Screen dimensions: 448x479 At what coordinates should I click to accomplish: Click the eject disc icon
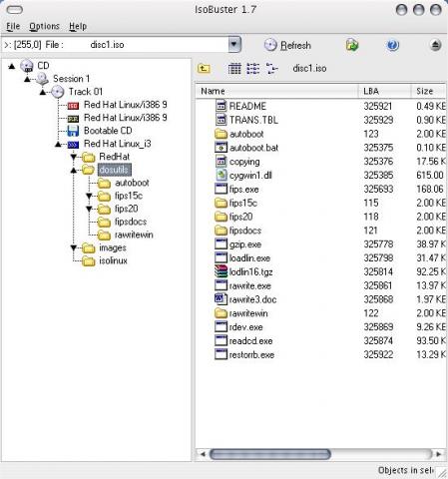[x=435, y=45]
